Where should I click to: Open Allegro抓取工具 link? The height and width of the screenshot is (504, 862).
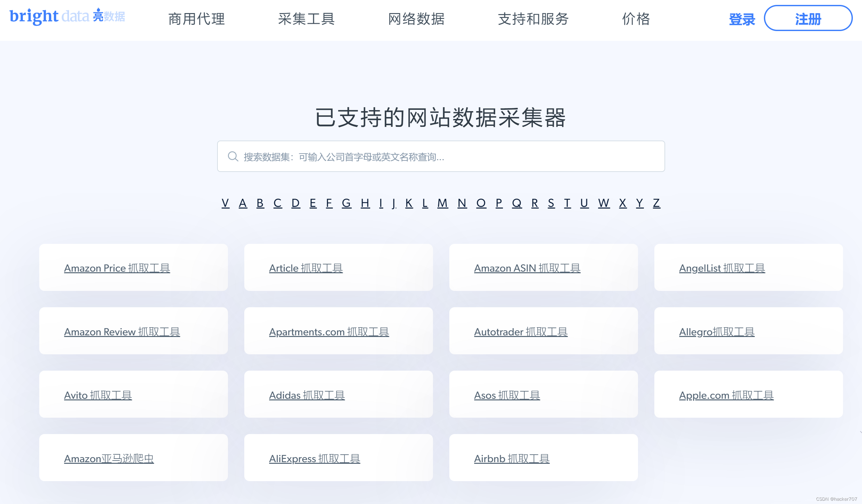[x=717, y=332]
